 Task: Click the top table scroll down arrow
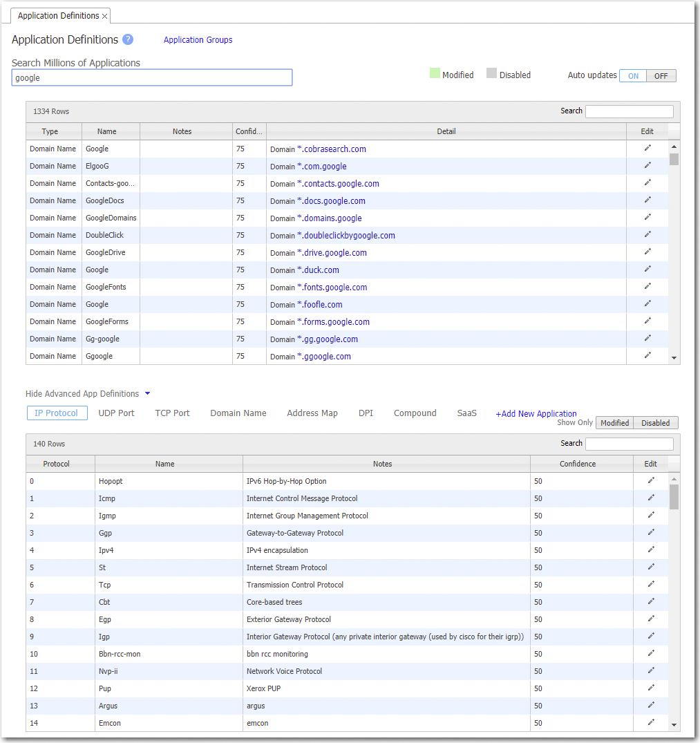coord(674,358)
